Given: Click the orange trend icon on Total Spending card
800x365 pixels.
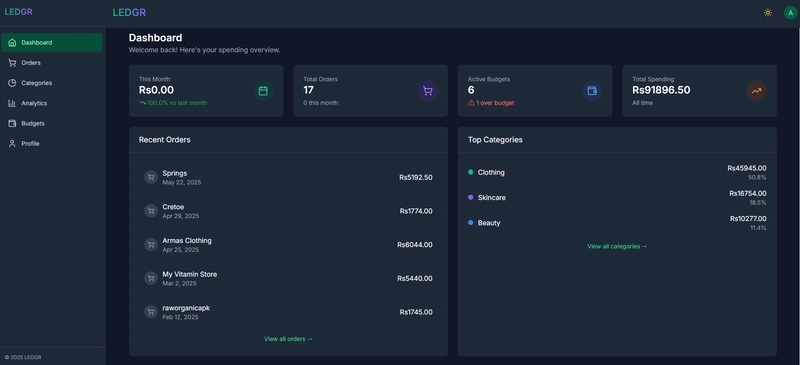Looking at the screenshot, I should [756, 91].
